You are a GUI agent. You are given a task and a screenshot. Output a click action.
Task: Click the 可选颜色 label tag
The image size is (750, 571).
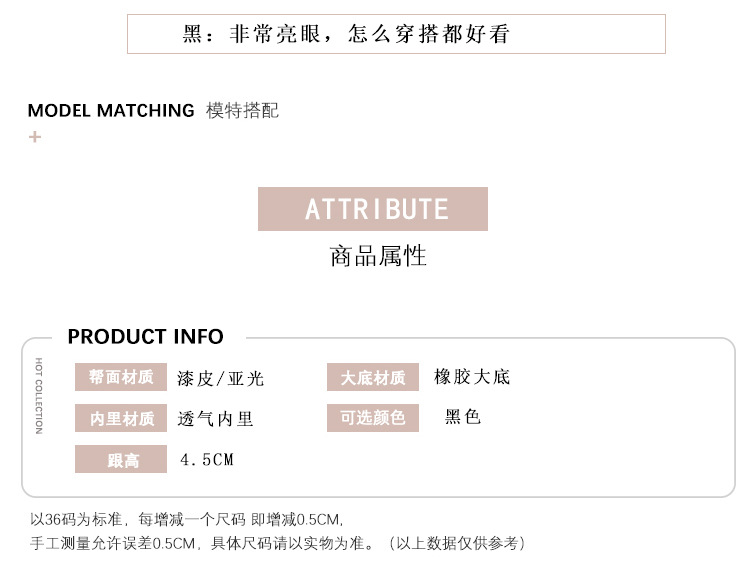pos(372,418)
